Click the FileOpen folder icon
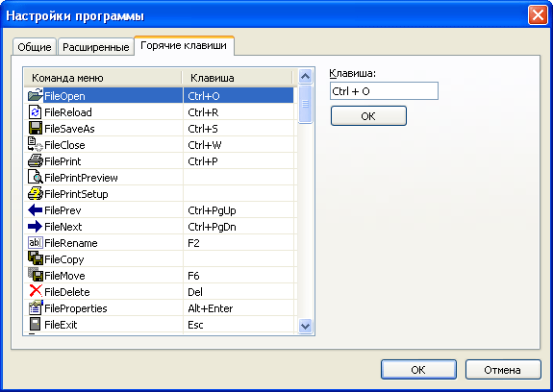Image resolution: width=553 pixels, height=392 pixels. (36, 95)
